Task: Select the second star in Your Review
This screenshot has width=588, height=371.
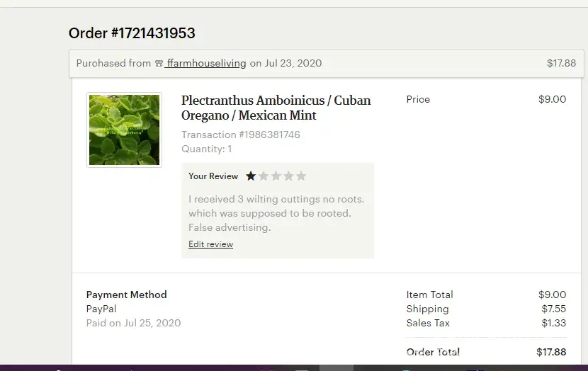Action: tap(264, 176)
